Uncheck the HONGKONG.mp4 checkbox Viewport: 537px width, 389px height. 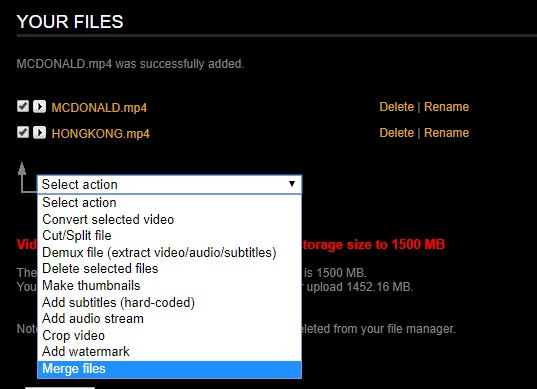point(23,132)
